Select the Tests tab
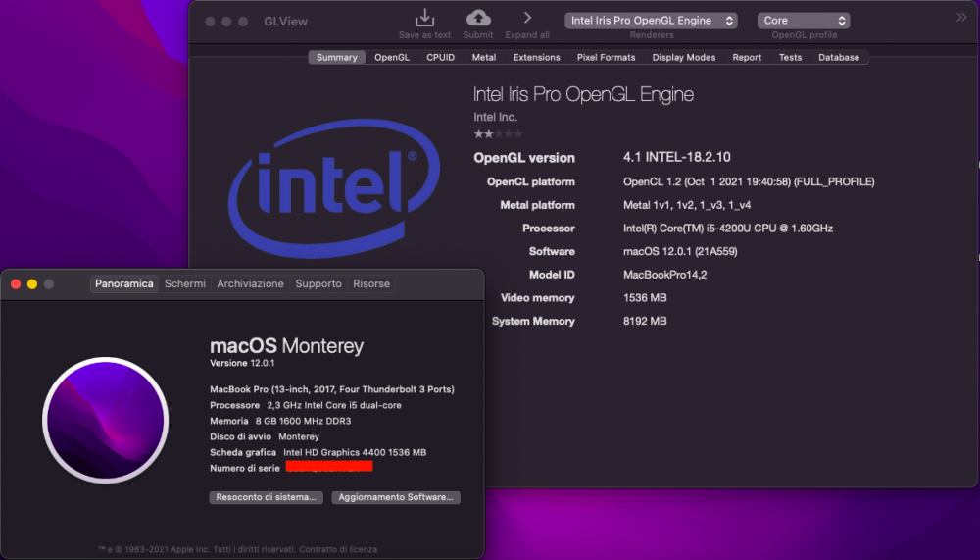This screenshot has width=980, height=560. [x=790, y=57]
